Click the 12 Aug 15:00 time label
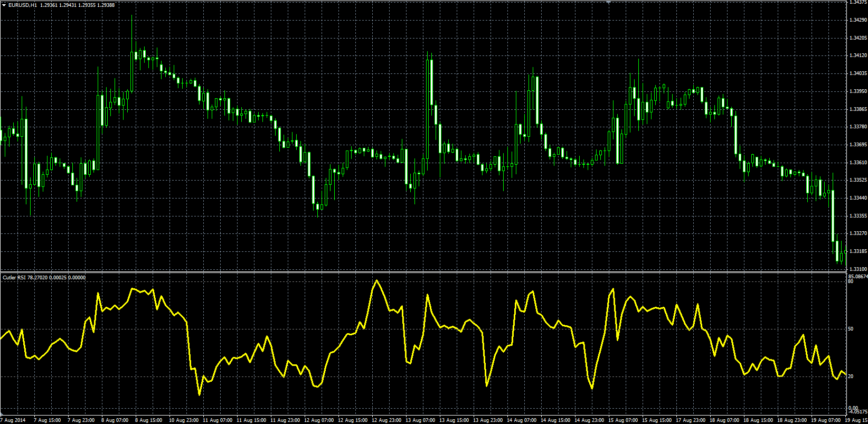 353,420
